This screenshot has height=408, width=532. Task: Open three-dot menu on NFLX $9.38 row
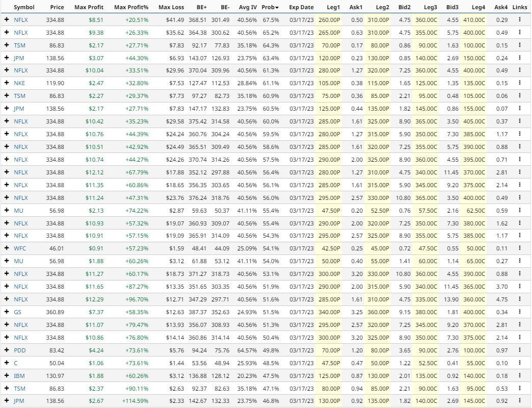519,32
